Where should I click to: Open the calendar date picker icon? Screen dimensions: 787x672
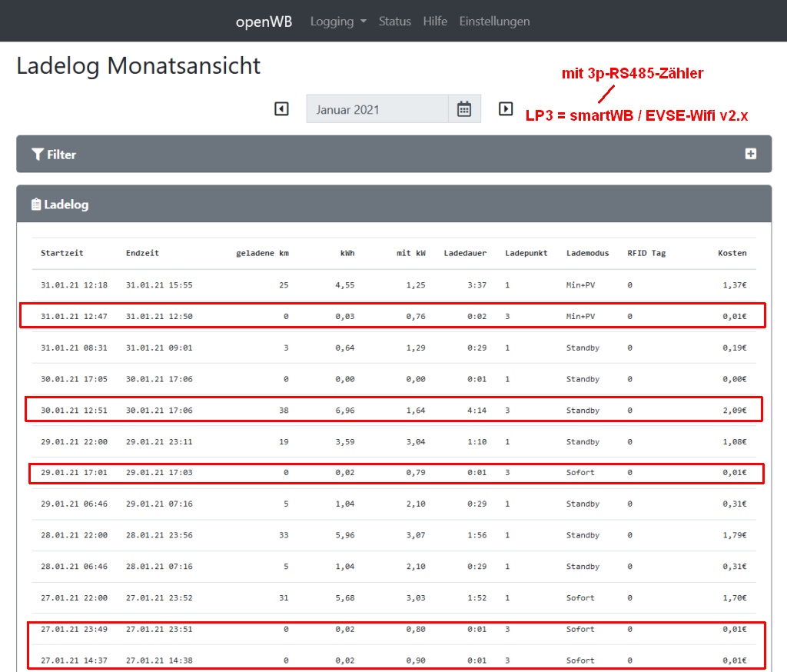coord(464,109)
